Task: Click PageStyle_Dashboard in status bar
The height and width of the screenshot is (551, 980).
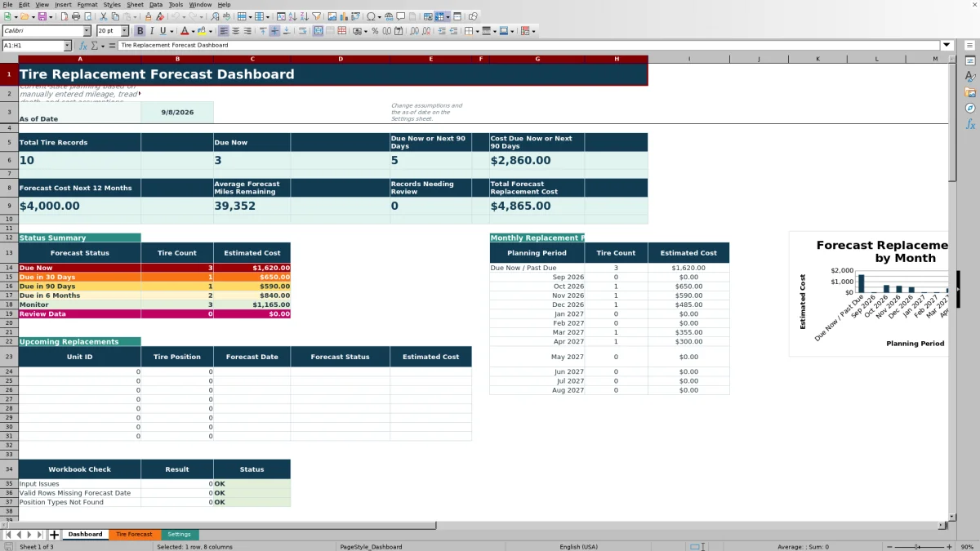Action: (371, 547)
